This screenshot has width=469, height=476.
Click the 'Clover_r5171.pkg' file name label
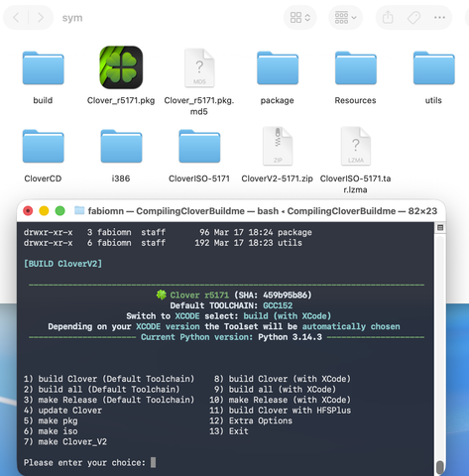(121, 100)
